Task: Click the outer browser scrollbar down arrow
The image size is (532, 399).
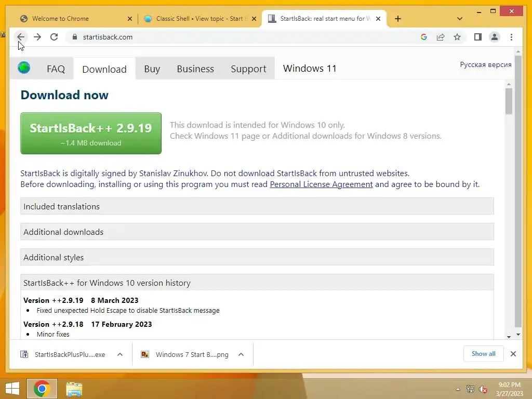Action: click(518, 335)
